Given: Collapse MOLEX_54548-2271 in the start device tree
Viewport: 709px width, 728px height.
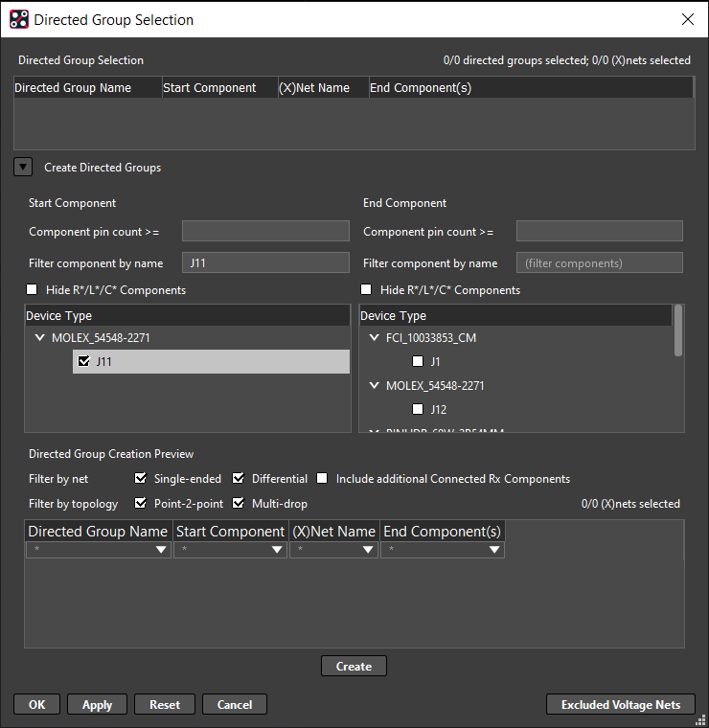Looking at the screenshot, I should (40, 338).
